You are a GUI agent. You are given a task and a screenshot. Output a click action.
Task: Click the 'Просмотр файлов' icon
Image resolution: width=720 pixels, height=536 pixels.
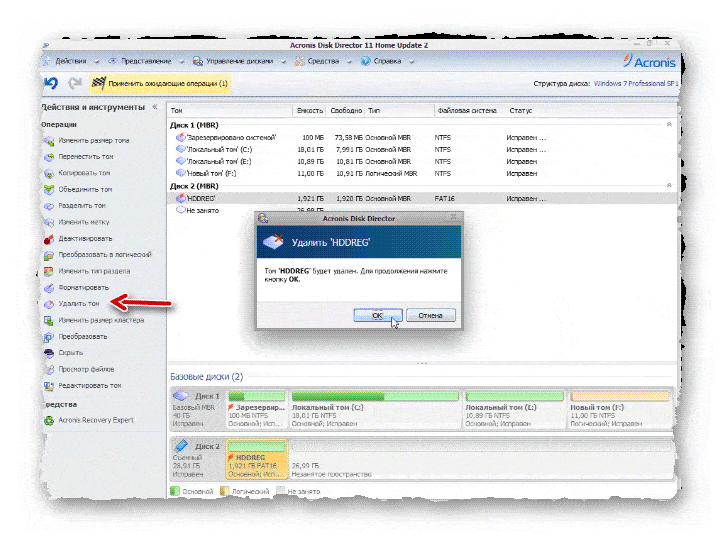point(49,370)
